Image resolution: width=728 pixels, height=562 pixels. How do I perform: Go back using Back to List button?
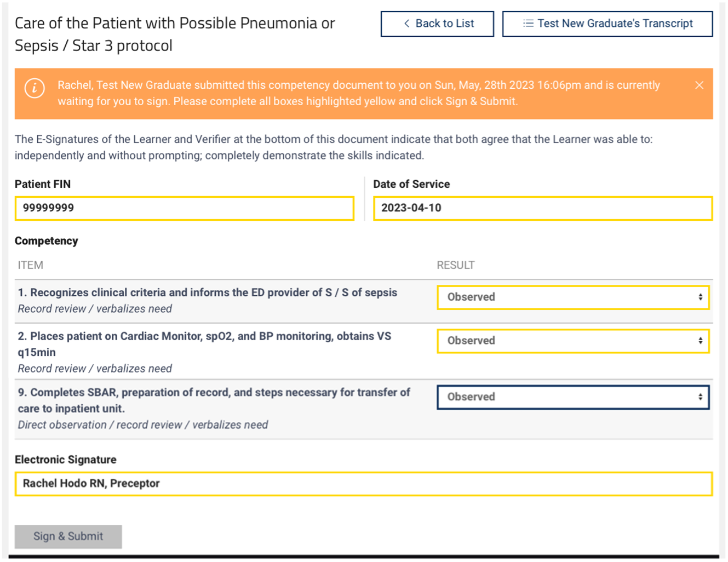[x=437, y=24]
